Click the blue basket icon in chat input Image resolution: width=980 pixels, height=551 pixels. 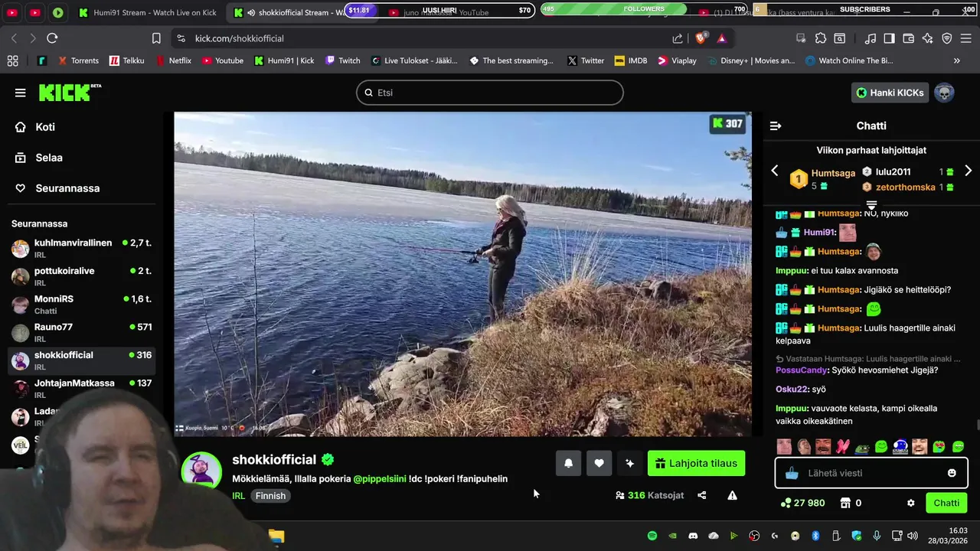click(792, 473)
